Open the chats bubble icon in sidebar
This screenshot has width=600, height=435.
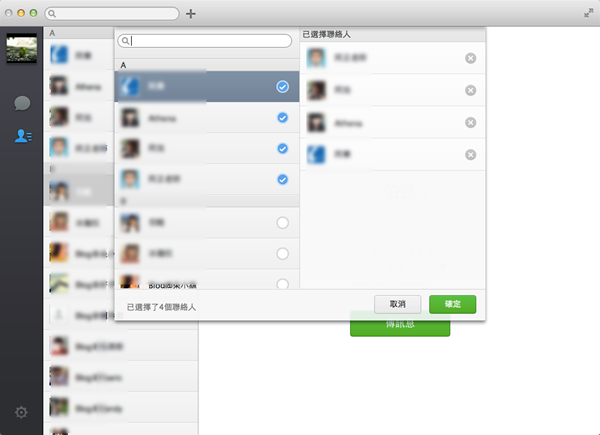[22, 103]
